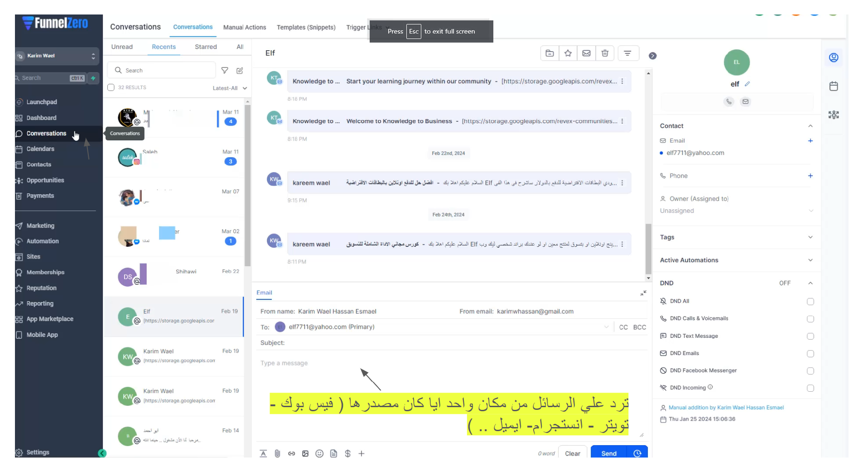Screen dimensions: 868x471
Task: Minimize the email composer with collapse arrows
Action: click(x=643, y=293)
